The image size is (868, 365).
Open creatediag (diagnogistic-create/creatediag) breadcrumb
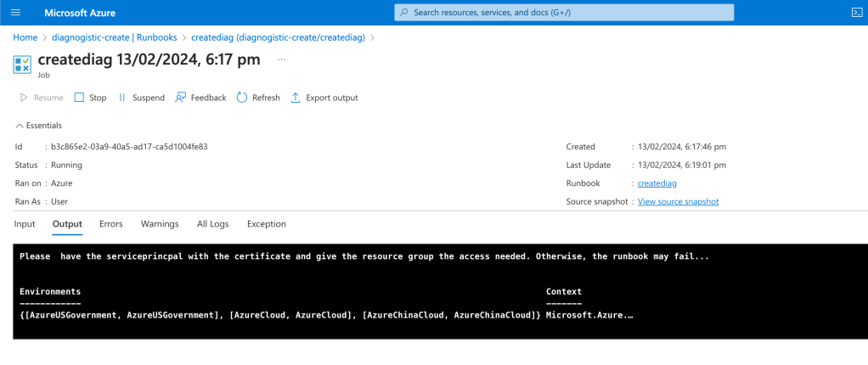point(278,37)
